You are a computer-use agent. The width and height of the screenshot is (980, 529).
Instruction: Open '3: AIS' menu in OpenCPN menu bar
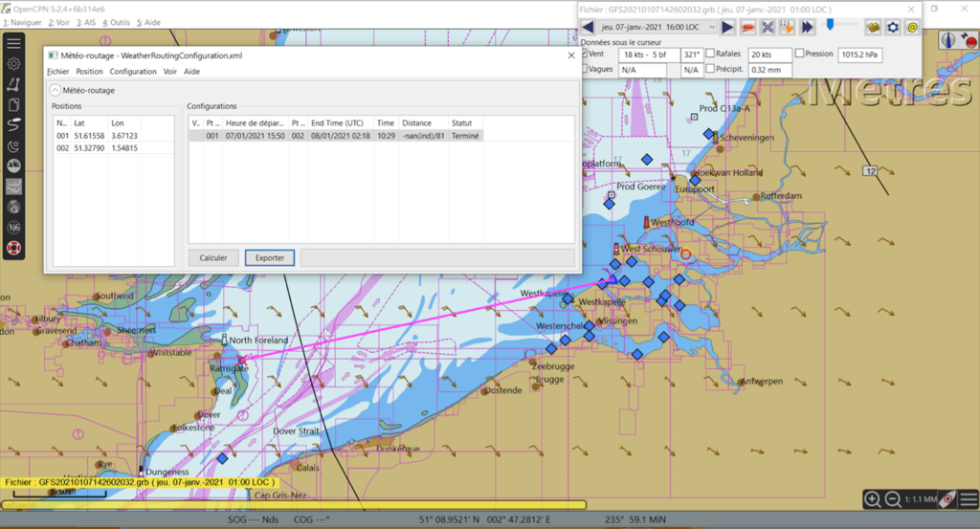pyautogui.click(x=86, y=23)
